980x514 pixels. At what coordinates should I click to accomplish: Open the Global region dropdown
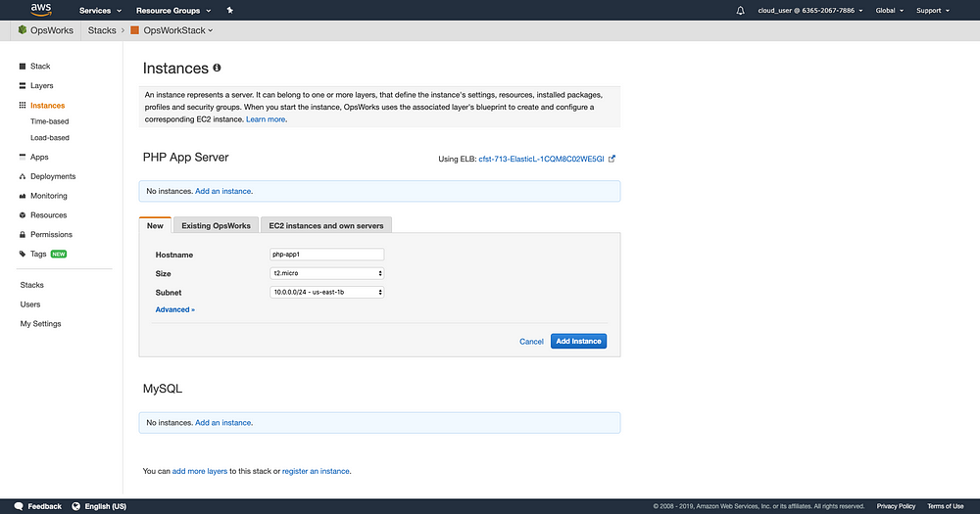click(x=890, y=11)
